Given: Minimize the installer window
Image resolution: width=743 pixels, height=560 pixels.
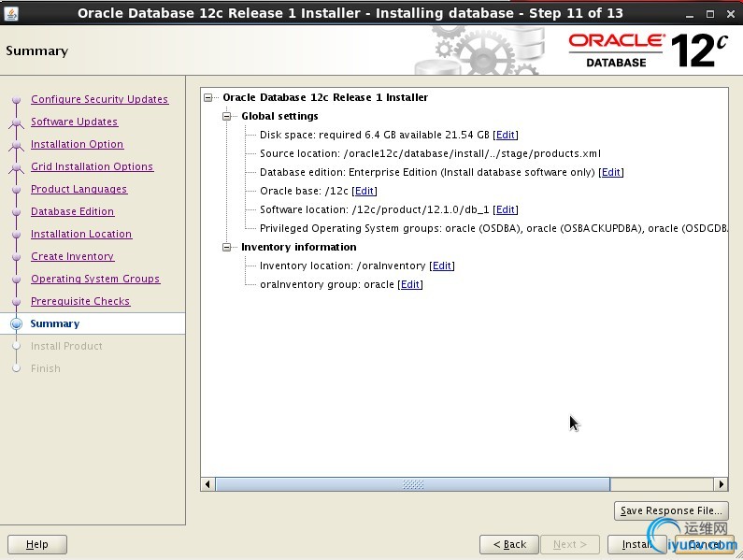Looking at the screenshot, I should pos(690,14).
